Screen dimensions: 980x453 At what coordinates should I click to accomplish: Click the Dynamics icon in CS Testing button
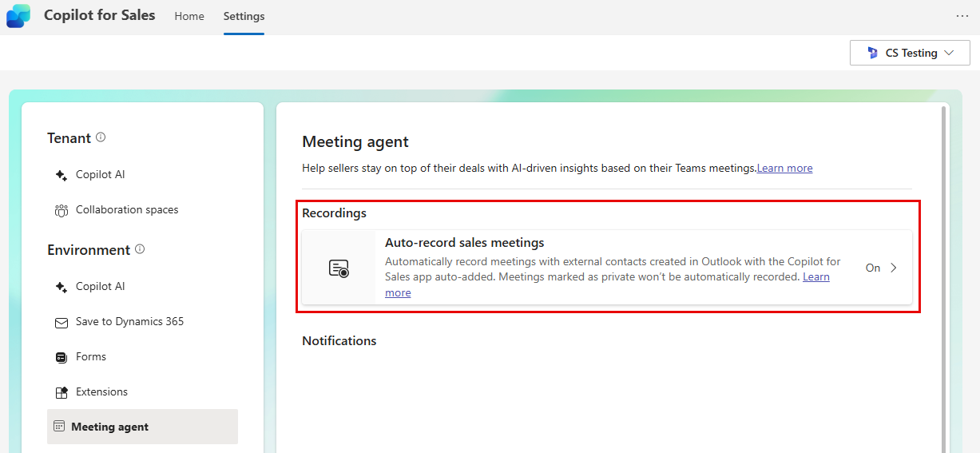point(872,53)
